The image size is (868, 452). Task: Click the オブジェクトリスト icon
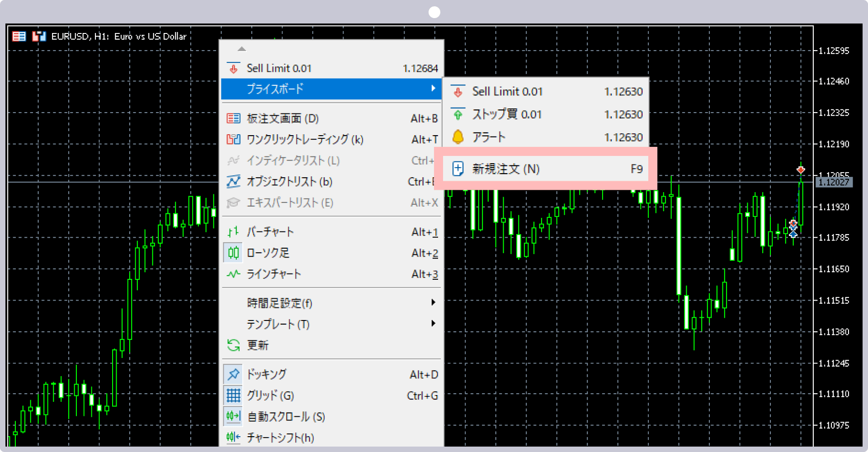pyautogui.click(x=233, y=181)
